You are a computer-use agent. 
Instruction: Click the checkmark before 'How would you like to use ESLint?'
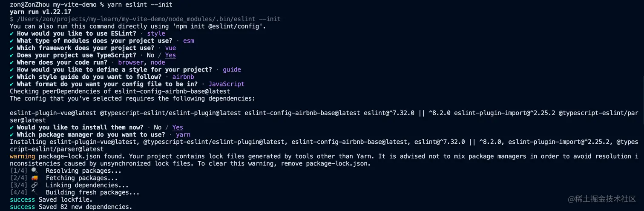tap(12, 34)
